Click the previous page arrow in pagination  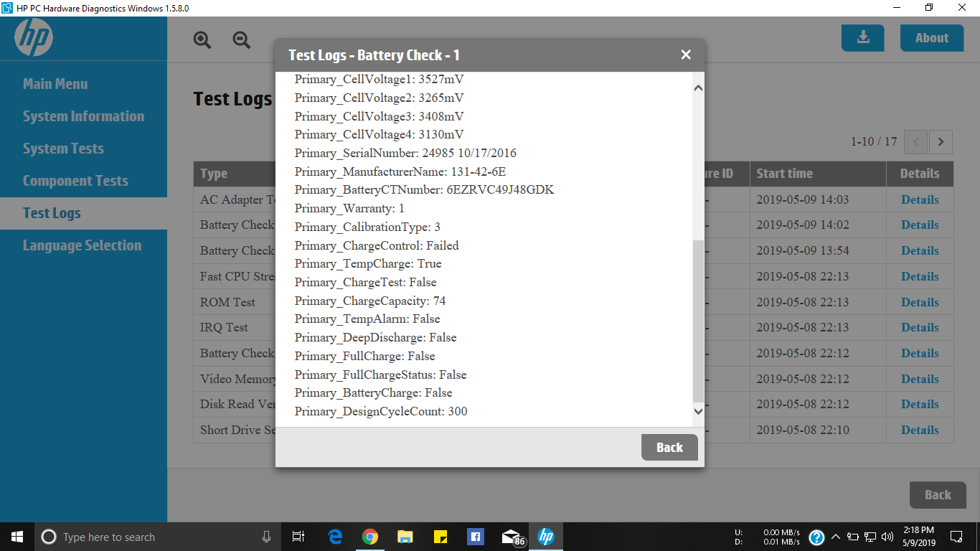[x=915, y=142]
